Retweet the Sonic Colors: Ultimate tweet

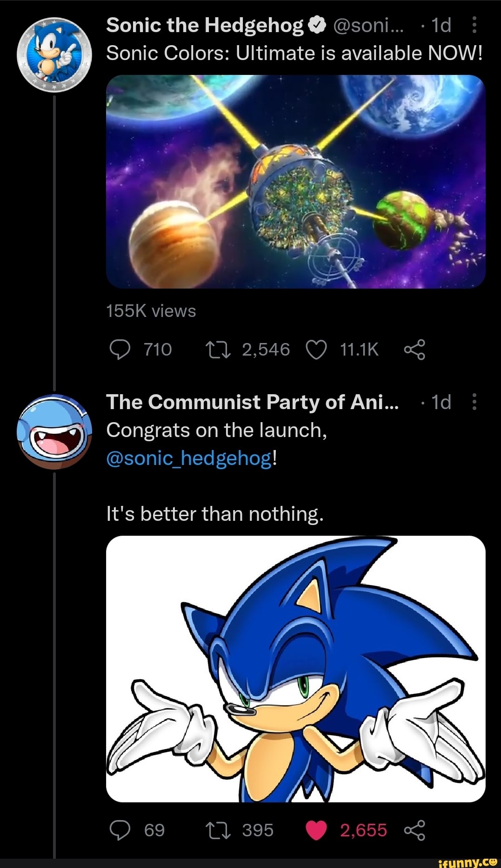(219, 350)
